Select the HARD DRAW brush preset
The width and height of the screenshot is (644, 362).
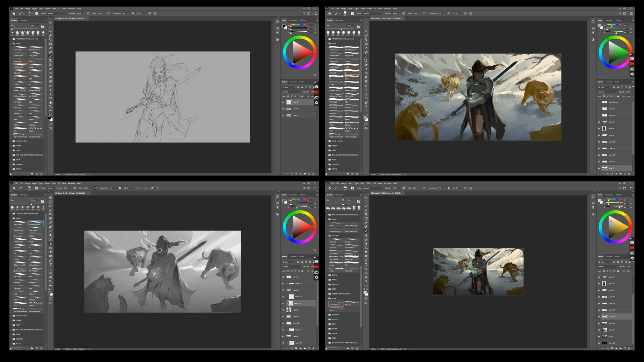[x=20, y=66]
